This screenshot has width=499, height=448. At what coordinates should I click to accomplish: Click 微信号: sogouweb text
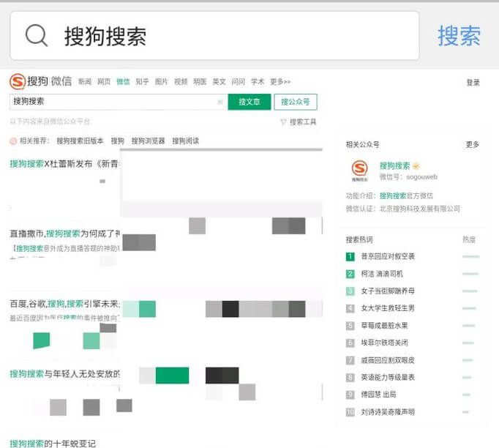(408, 177)
